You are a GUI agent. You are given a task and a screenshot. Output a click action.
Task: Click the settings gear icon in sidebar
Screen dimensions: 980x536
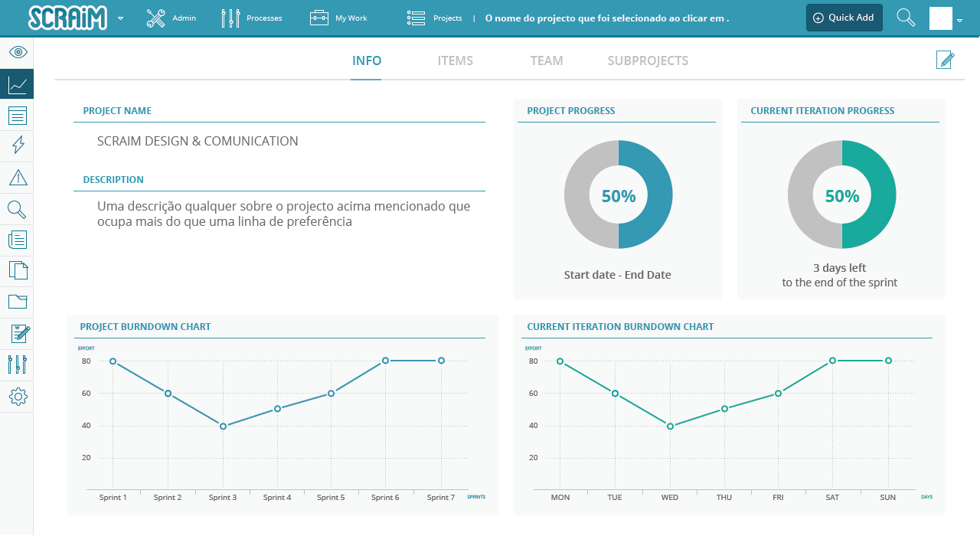point(17,397)
